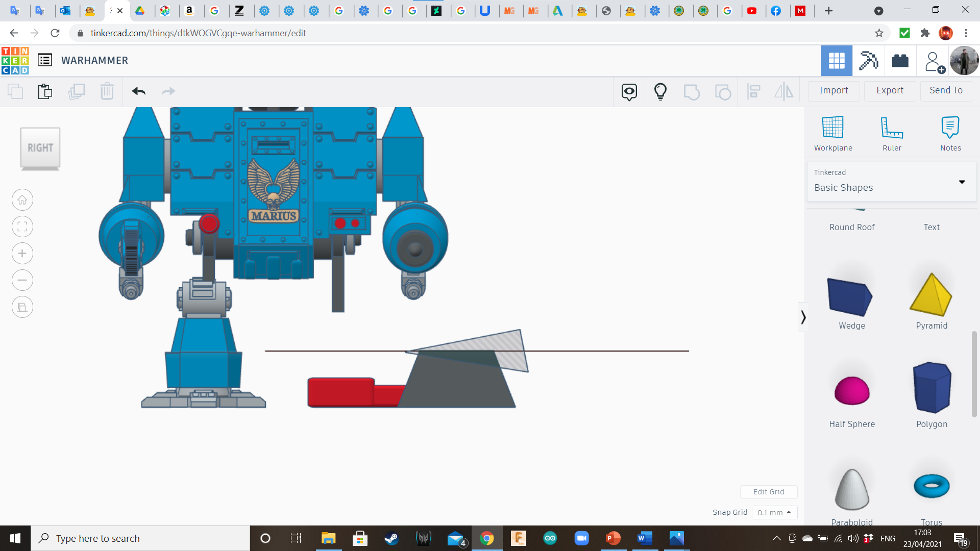The height and width of the screenshot is (551, 980).
Task: Click the Import button
Action: point(834,90)
